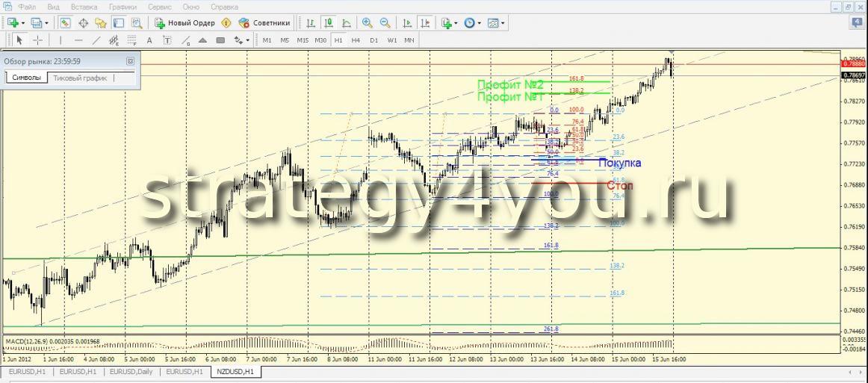The height and width of the screenshot is (383, 868).
Task: Open the Navigator panel star-folder icon
Action: [101, 23]
